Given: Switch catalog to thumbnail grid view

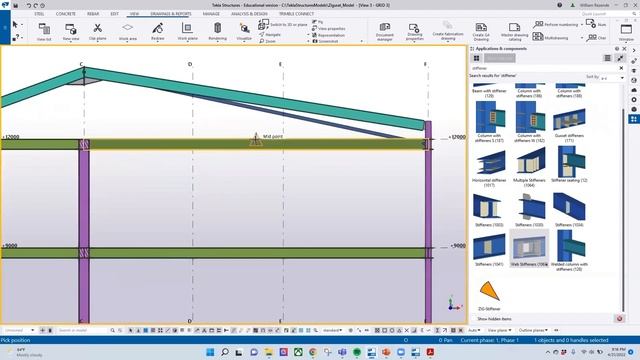Looking at the screenshot, I should 476,58.
